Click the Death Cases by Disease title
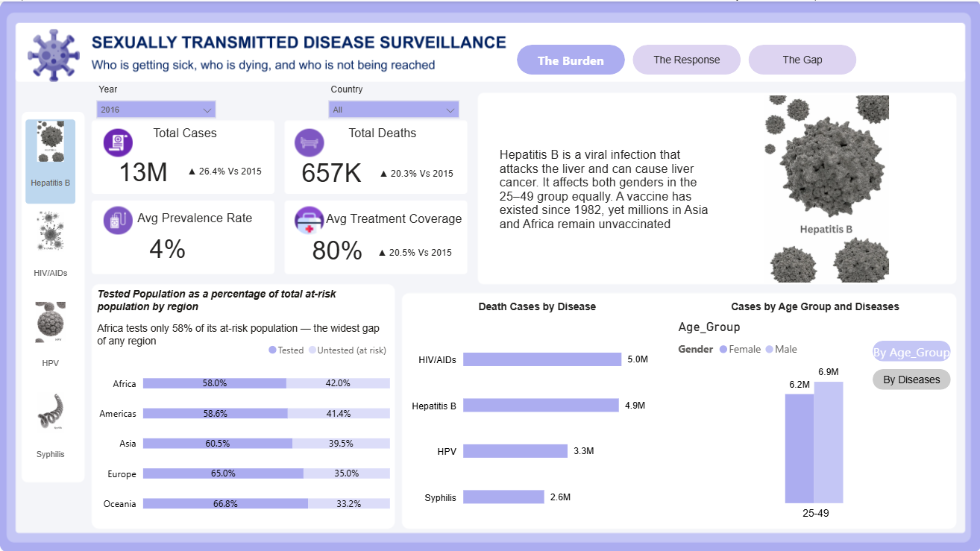This screenshot has height=551, width=980. pyautogui.click(x=537, y=306)
